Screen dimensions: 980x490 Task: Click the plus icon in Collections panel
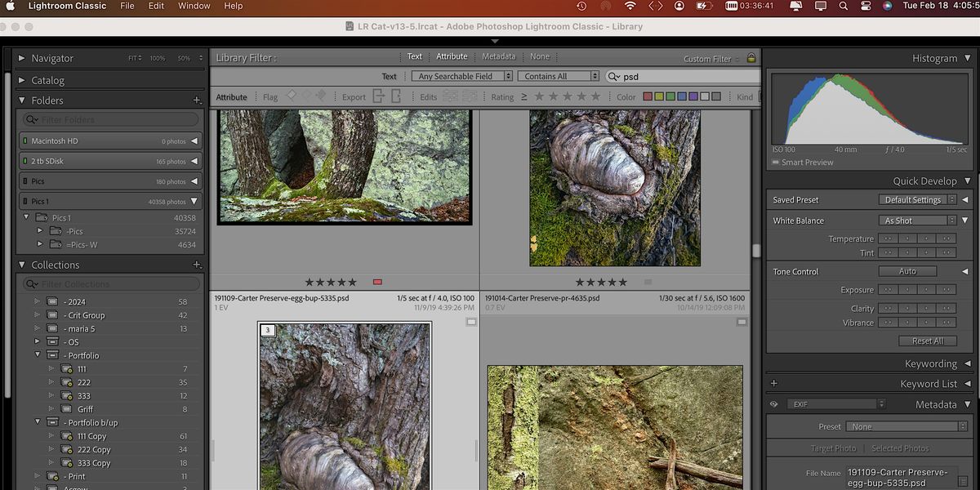[x=197, y=265]
